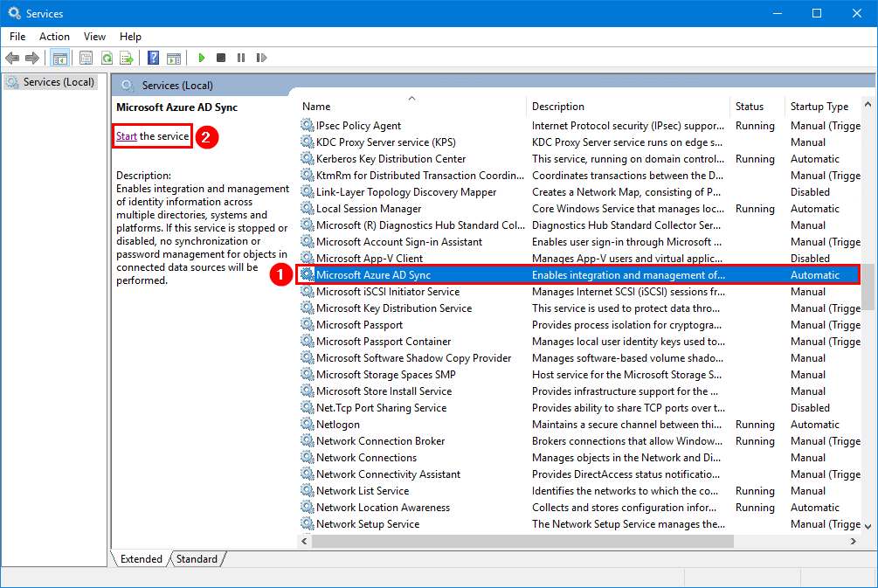Click the vertical scrollbar up arrow

868,105
